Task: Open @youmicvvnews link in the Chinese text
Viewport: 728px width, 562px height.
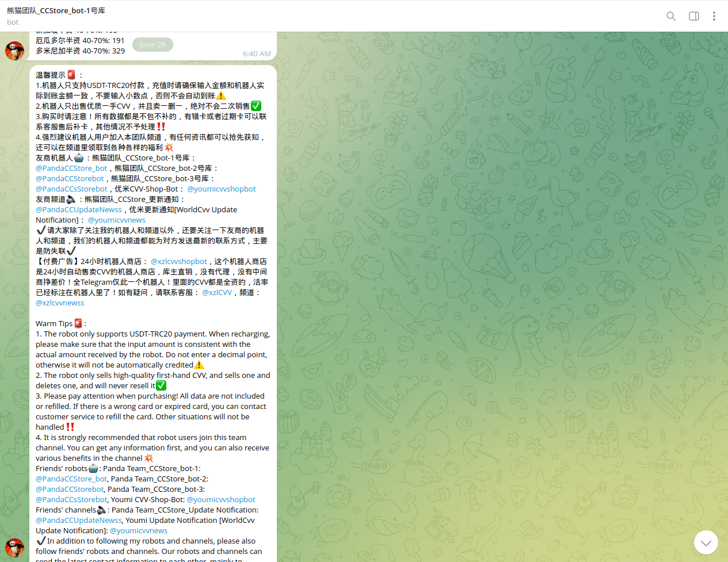Action: [x=117, y=220]
